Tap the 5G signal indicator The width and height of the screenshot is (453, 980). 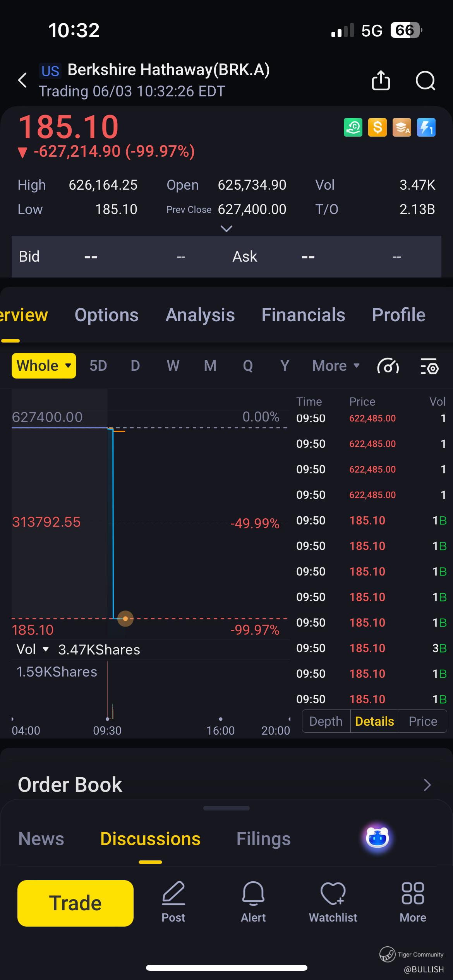[x=372, y=30]
